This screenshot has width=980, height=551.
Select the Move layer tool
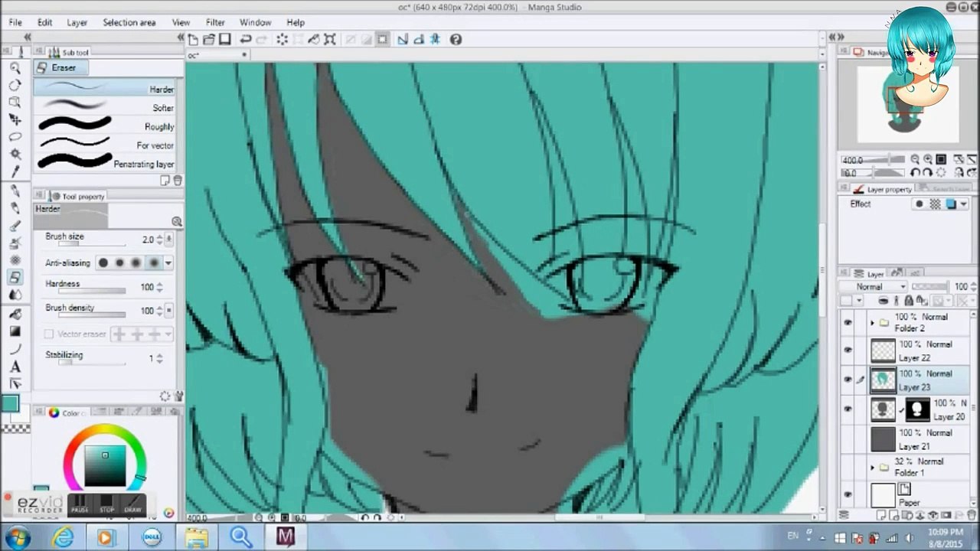[15, 120]
